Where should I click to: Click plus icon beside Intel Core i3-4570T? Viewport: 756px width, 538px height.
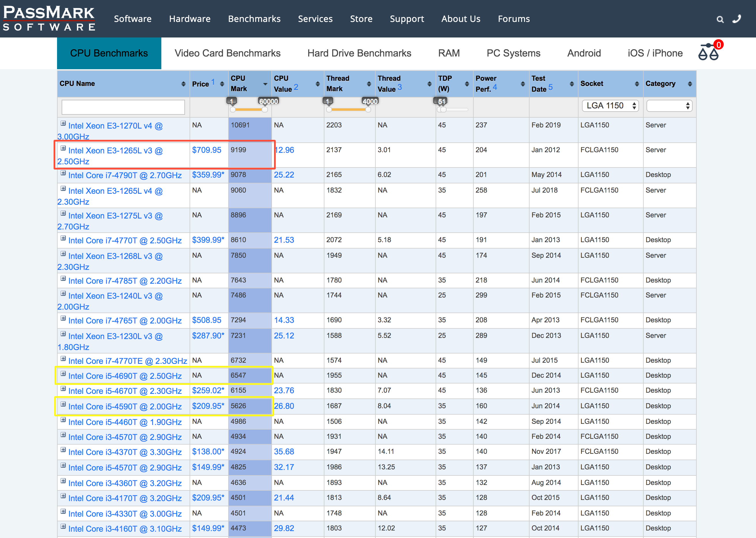(x=63, y=435)
